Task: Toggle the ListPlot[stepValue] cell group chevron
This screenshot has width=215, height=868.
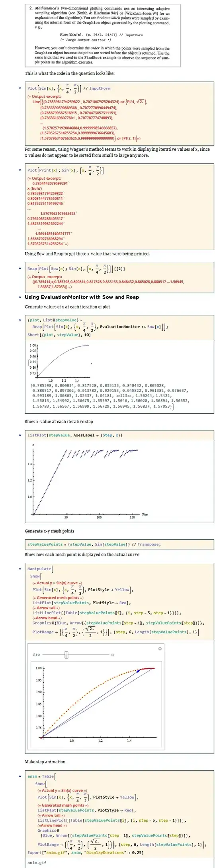Action: pyautogui.click(x=20, y=435)
